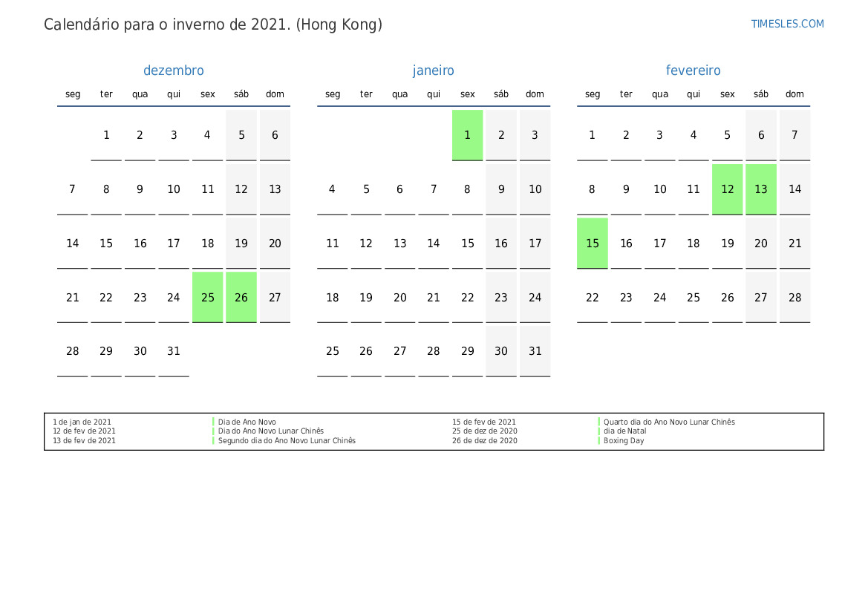Click legend entry Dia de Ano Novo

click(247, 422)
